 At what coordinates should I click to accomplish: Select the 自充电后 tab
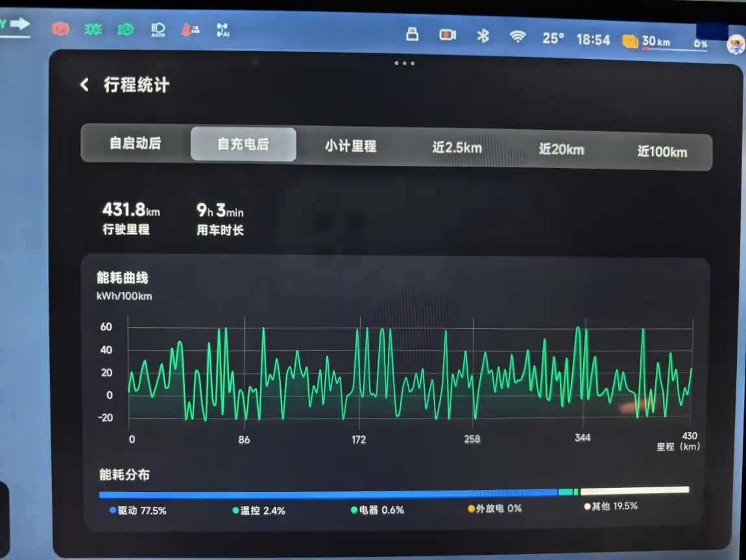click(x=243, y=144)
